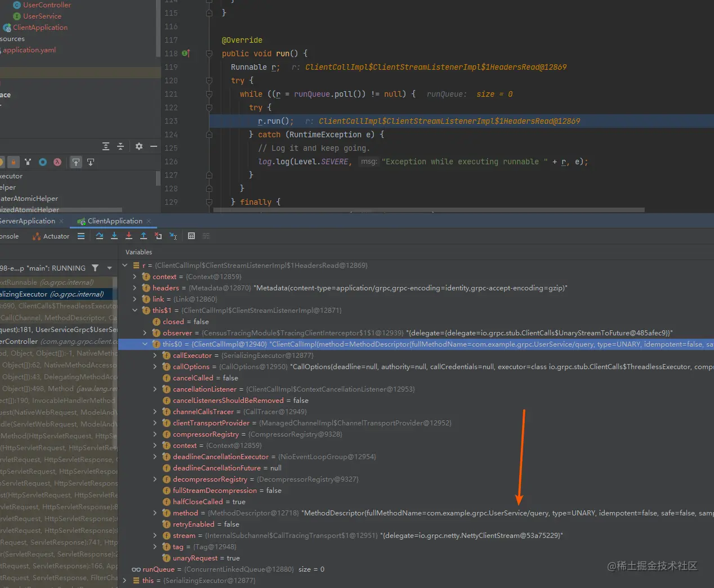This screenshot has height=588, width=714.
Task: Toggle show non-public members lock icon
Action: tap(14, 162)
